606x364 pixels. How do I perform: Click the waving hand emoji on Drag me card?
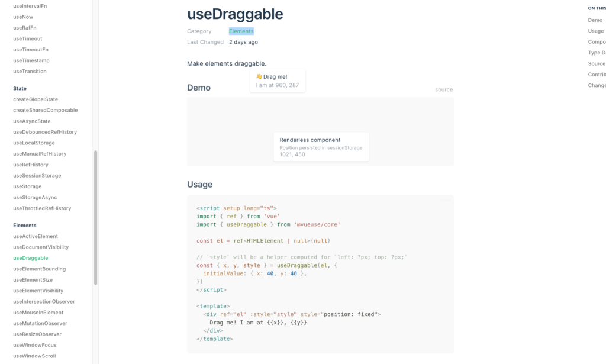pyautogui.click(x=259, y=76)
